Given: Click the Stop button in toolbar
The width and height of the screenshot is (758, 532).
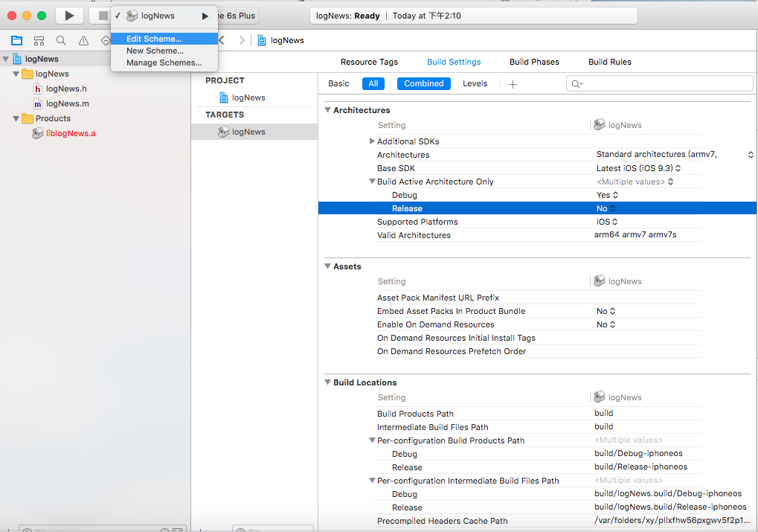Looking at the screenshot, I should [x=103, y=16].
